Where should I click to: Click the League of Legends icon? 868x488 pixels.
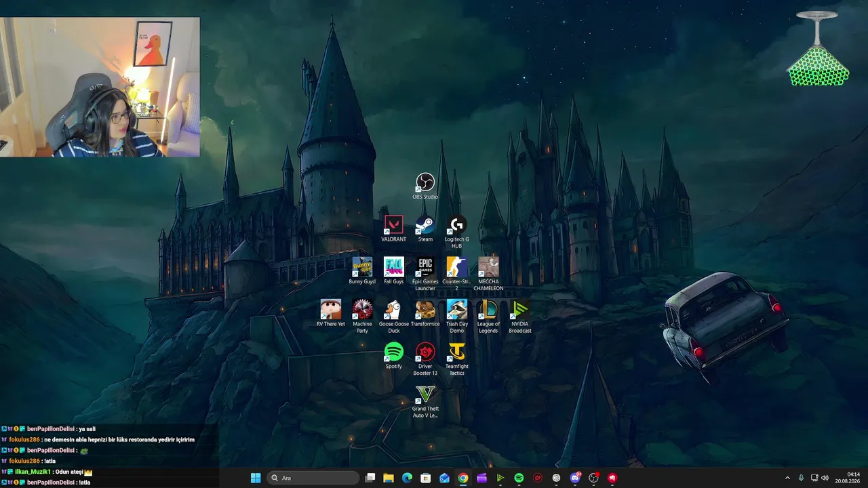(x=488, y=317)
